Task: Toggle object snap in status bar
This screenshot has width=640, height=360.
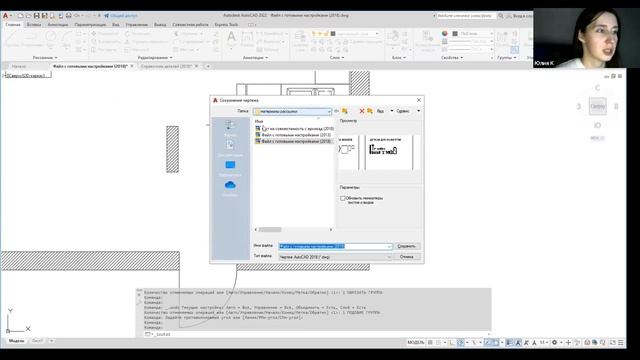Action: [496, 342]
